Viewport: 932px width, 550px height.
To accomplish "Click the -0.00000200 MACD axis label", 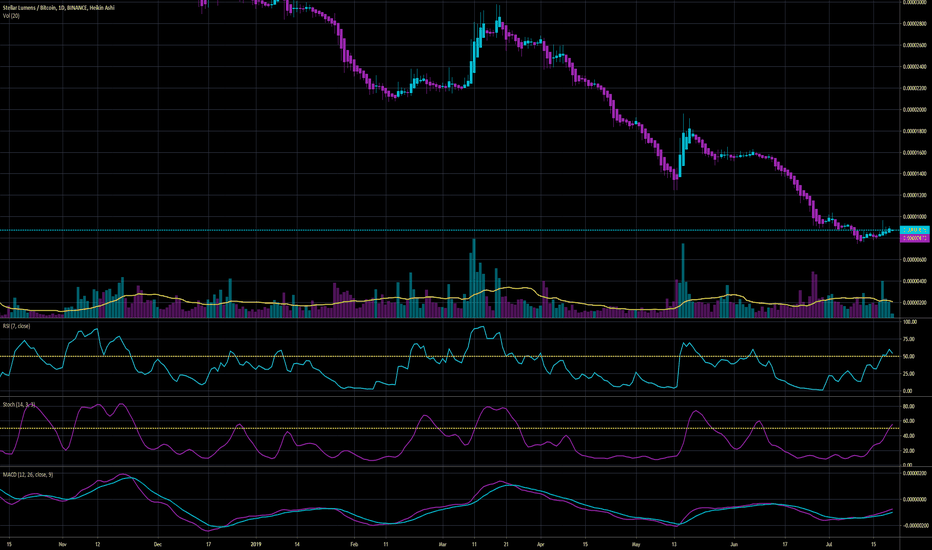I will tap(915, 526).
